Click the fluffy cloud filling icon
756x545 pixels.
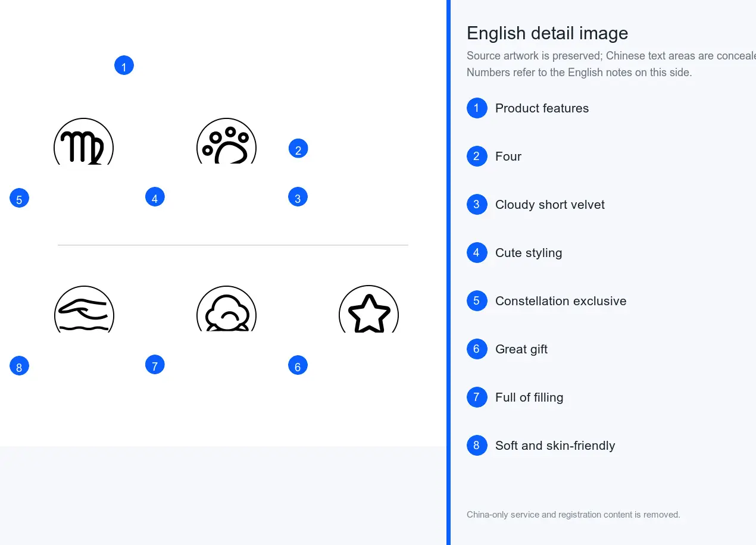tap(226, 309)
